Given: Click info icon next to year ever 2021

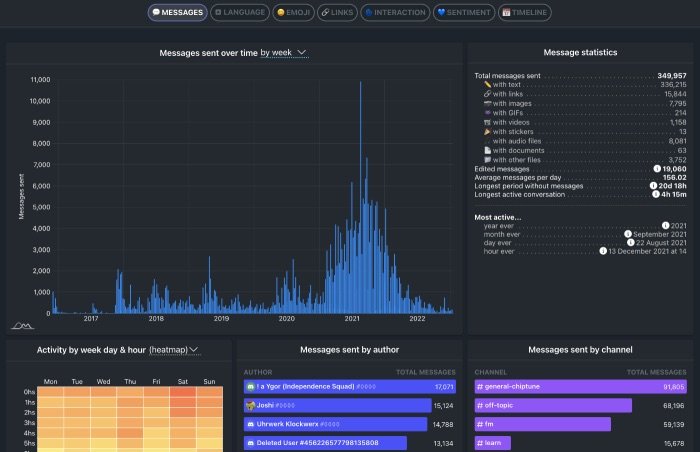Looking at the screenshot, I should (665, 225).
